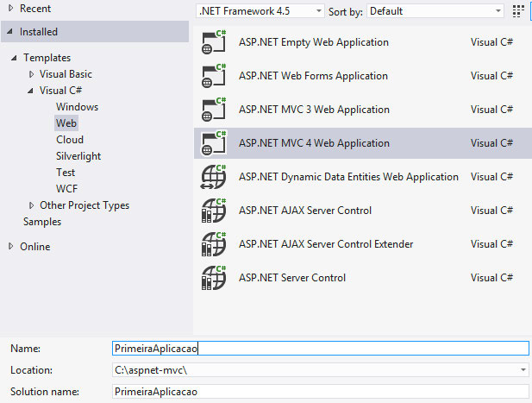The width and height of the screenshot is (532, 403).
Task: Open the .NET Framework 4.5 version dropdown
Action: coord(260,11)
